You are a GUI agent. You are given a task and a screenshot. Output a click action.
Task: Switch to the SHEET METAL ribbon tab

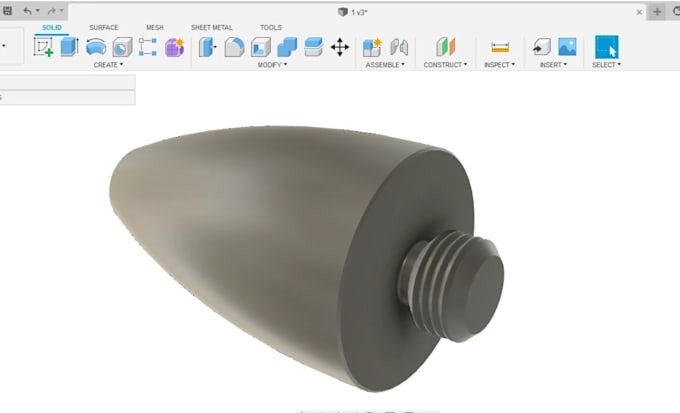[212, 27]
